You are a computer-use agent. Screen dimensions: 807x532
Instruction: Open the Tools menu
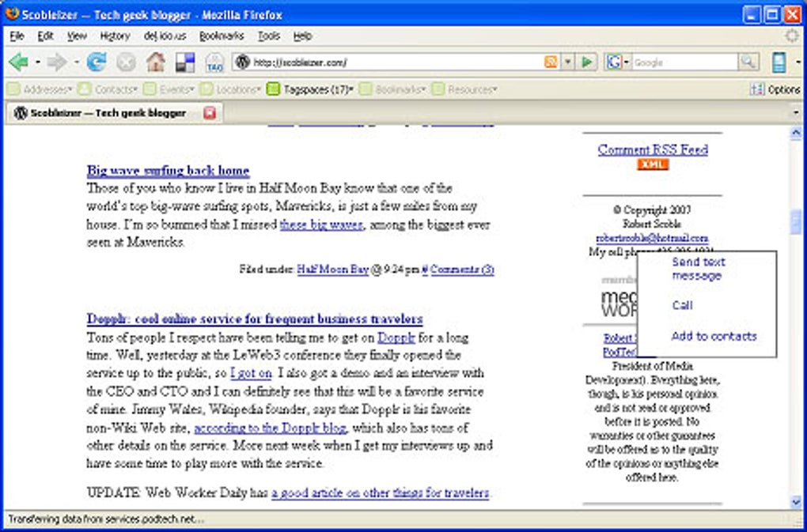[x=269, y=36]
